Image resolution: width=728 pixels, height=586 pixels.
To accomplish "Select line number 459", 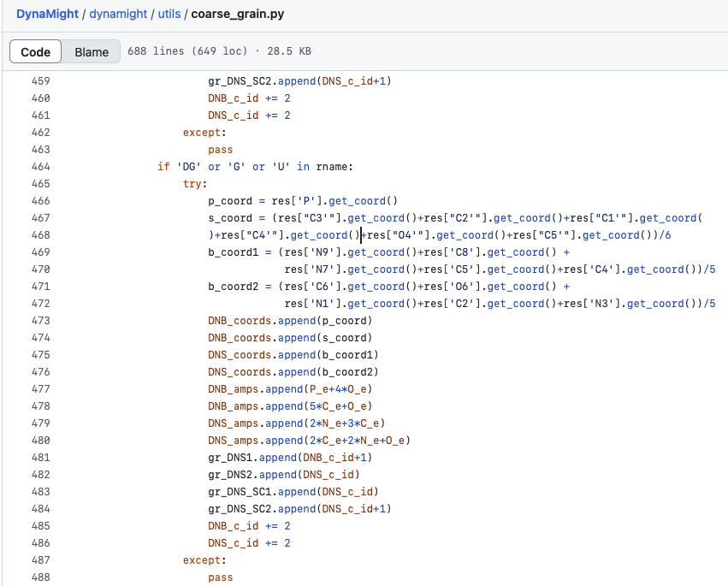I will [40, 81].
